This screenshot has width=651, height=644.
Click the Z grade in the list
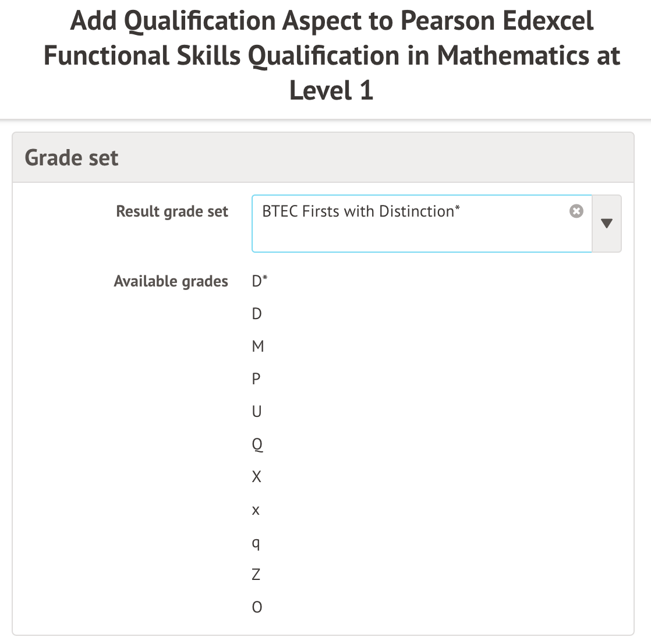[256, 575]
